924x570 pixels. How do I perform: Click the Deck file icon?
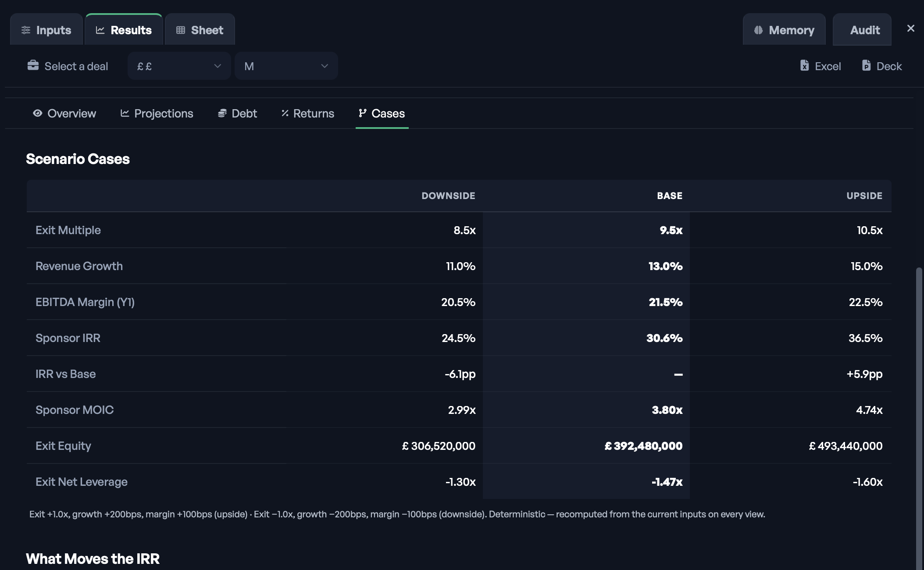pyautogui.click(x=866, y=65)
